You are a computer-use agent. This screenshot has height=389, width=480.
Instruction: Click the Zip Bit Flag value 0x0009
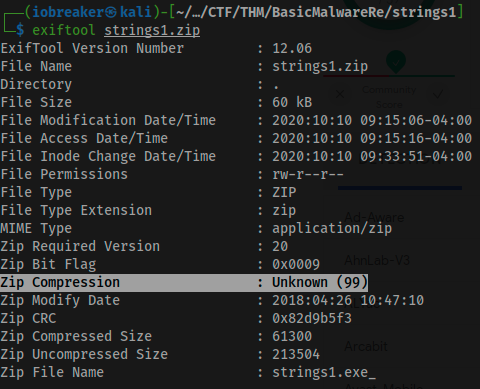[296, 265]
